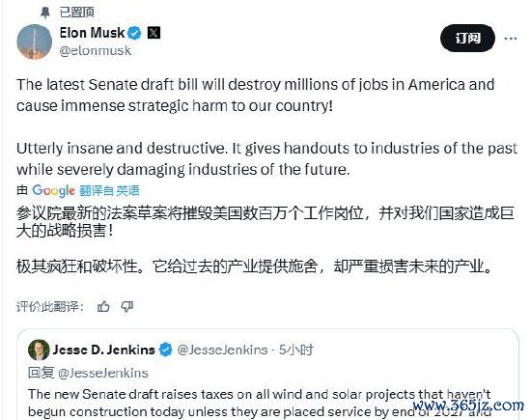This screenshot has width=531, height=420.
Task: Click the 已置顶 pinned label
Action: [77, 13]
